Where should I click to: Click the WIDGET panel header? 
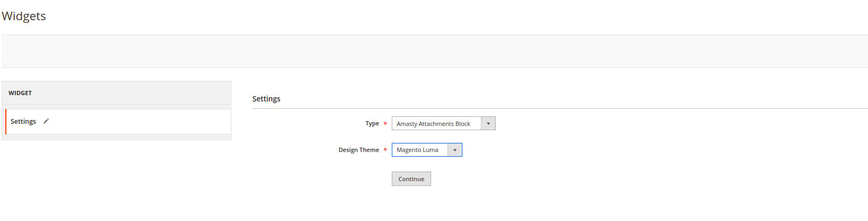(116, 93)
